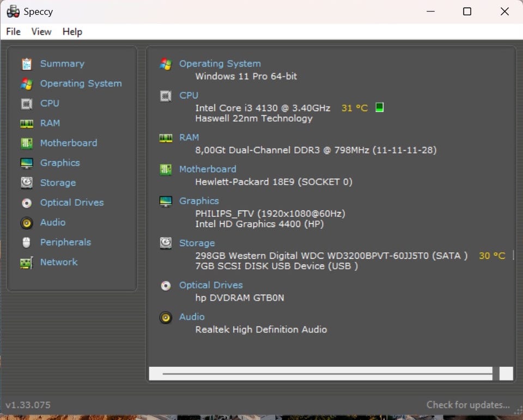Open the Storage section in sidebar

pyautogui.click(x=58, y=183)
